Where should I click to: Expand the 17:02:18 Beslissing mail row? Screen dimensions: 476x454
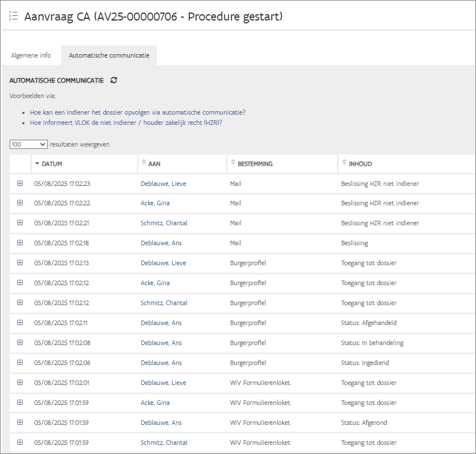(20, 243)
